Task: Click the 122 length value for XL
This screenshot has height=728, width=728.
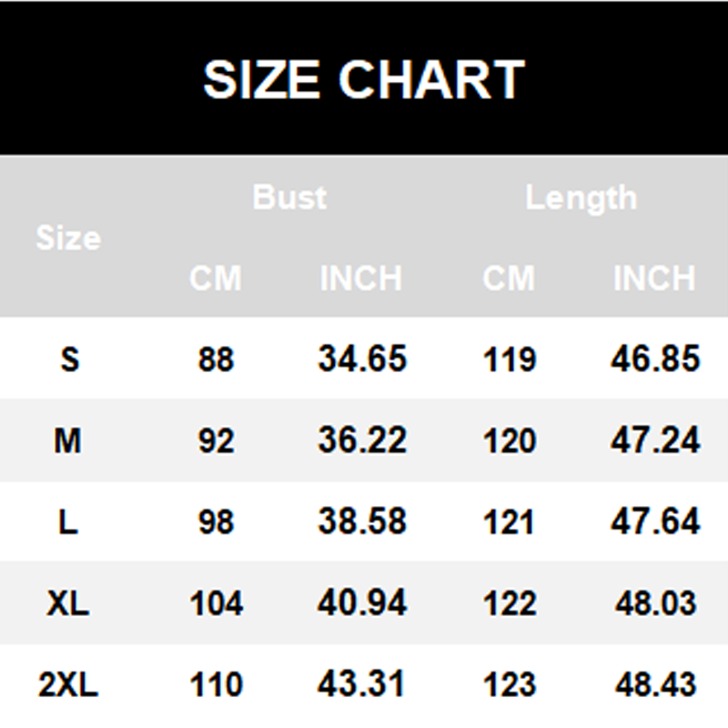Action: pyautogui.click(x=509, y=603)
